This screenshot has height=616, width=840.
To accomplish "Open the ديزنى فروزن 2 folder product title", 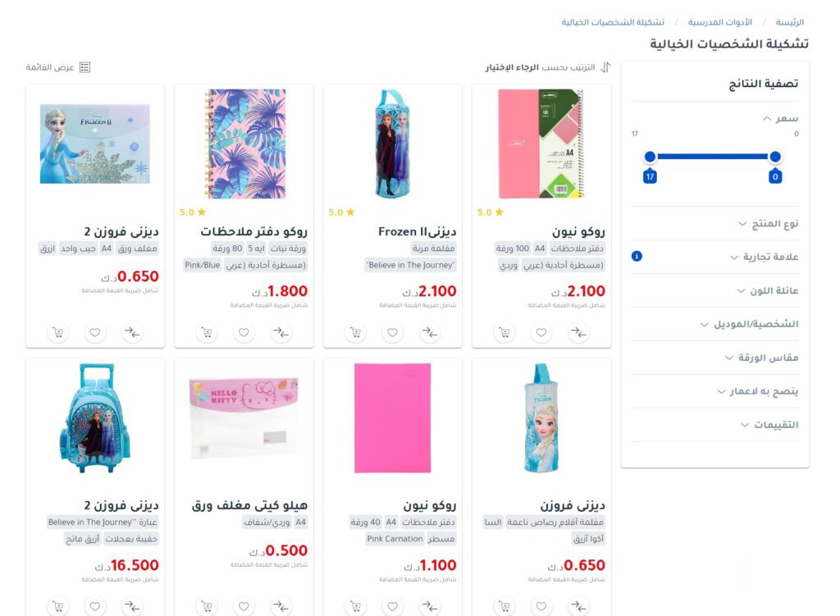I will pos(121,231).
